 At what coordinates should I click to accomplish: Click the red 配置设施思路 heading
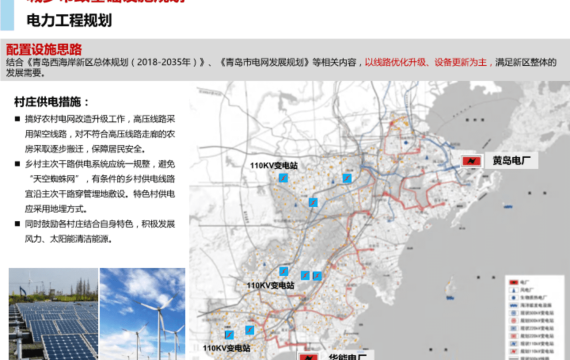(44, 49)
